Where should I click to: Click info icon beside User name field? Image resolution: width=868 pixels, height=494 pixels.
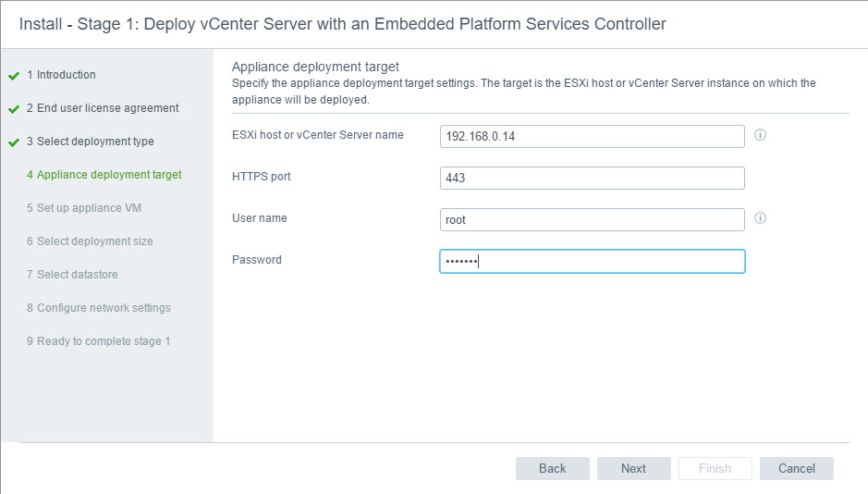[x=761, y=219]
